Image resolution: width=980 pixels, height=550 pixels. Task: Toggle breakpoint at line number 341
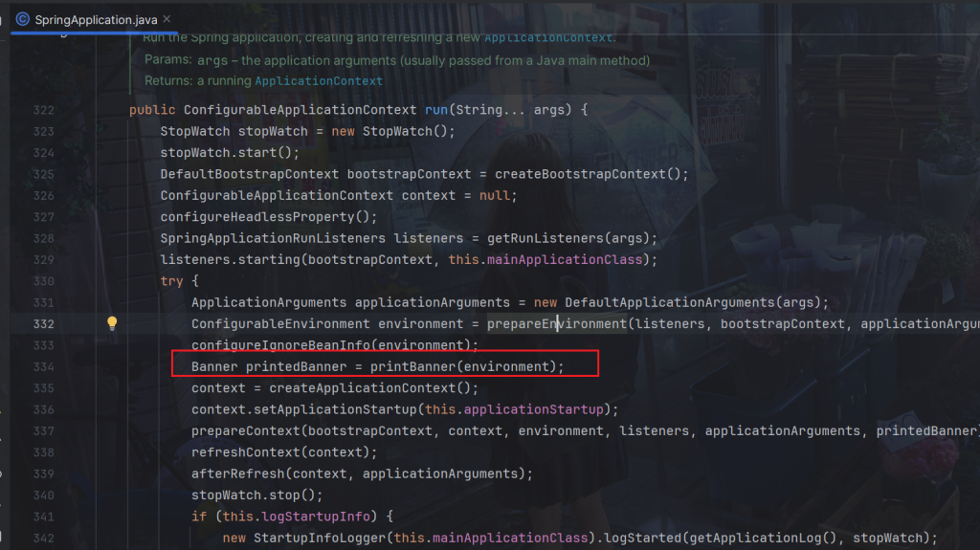(43, 517)
